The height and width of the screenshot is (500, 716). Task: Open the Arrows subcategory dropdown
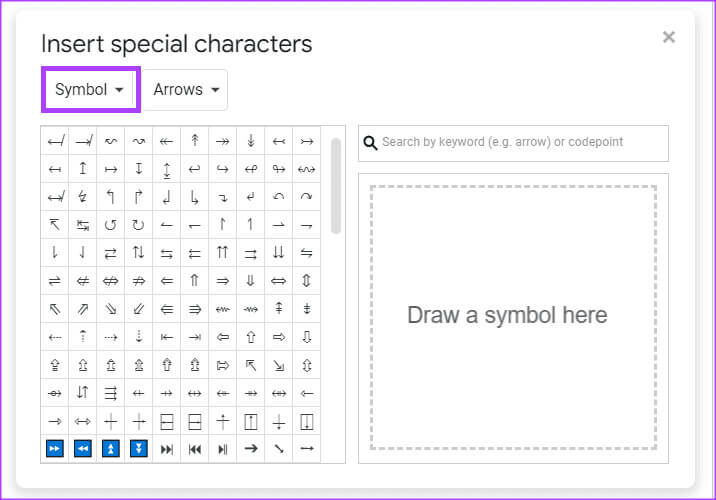[185, 89]
